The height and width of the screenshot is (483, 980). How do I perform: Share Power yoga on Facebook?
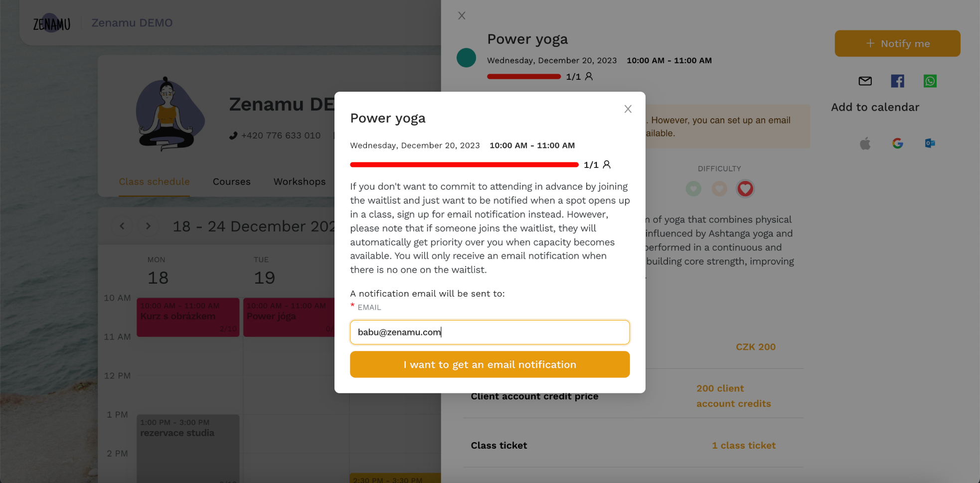click(x=897, y=81)
